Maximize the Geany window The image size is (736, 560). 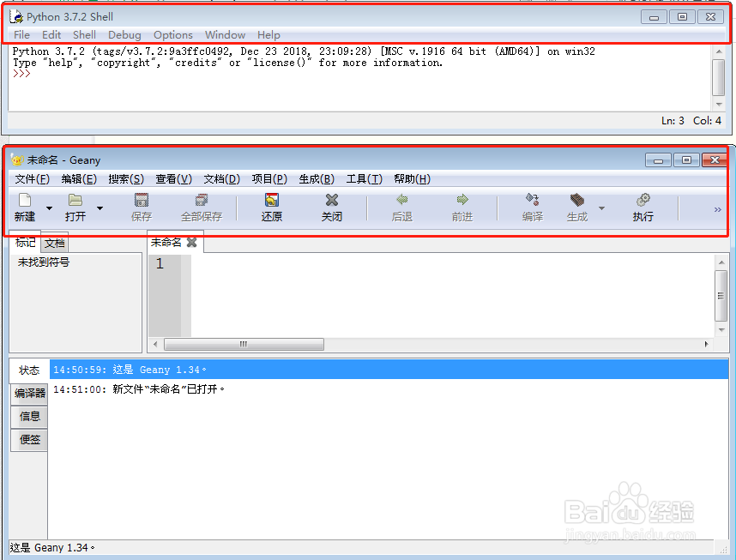click(686, 160)
